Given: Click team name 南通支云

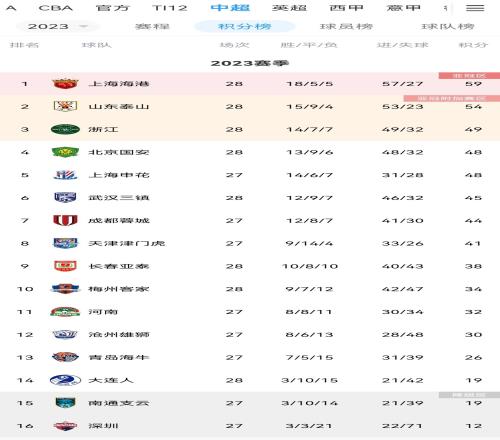Looking at the screenshot, I should 119,403.
